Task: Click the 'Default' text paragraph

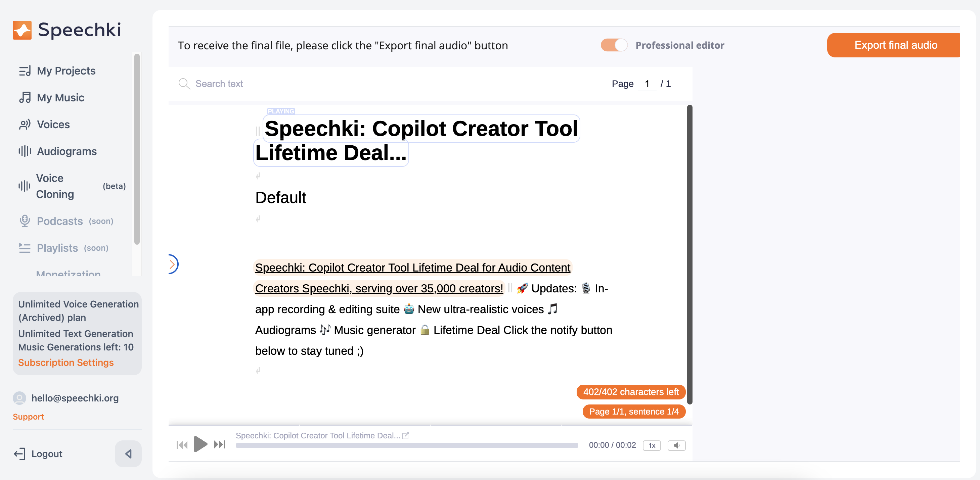Action: click(281, 198)
